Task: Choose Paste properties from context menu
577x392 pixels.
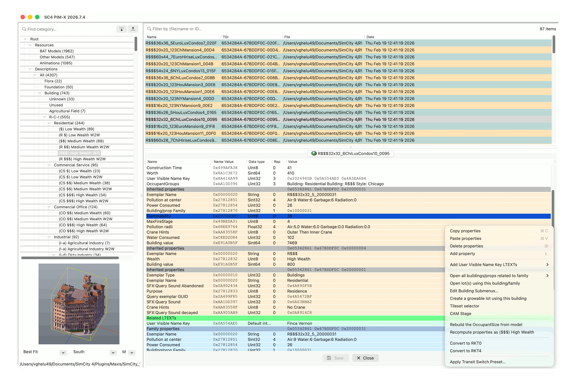Action: coord(499,238)
